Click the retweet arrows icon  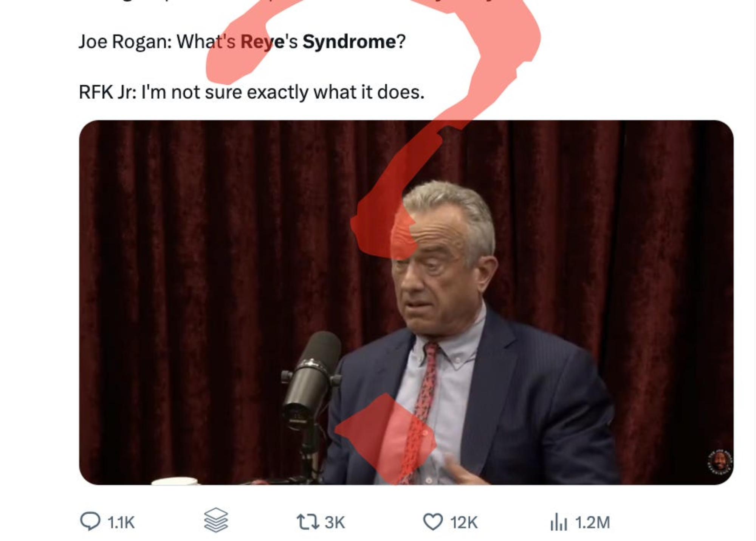pos(308,522)
